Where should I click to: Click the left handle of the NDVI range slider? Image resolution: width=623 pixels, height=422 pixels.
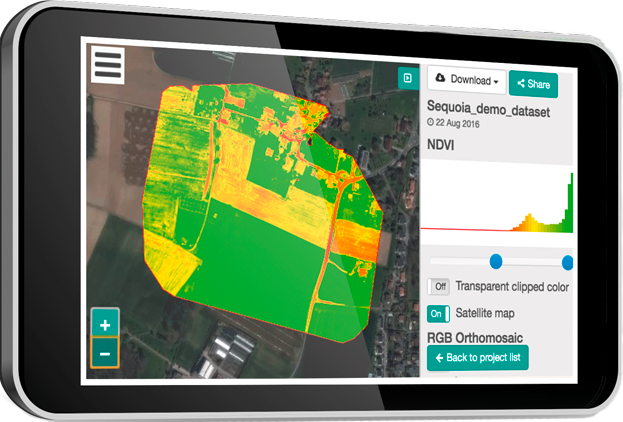pyautogui.click(x=496, y=261)
